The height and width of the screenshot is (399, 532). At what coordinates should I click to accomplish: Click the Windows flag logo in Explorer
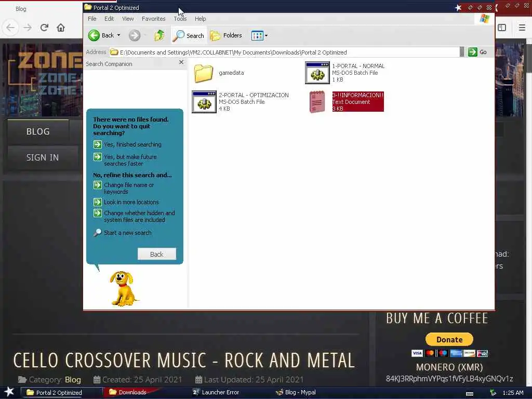click(485, 19)
